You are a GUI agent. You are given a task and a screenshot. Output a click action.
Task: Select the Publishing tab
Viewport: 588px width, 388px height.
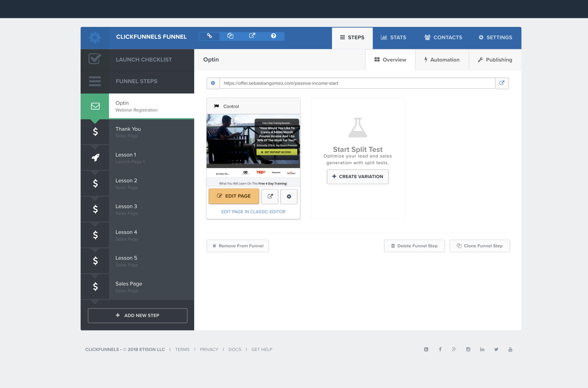[x=495, y=60]
